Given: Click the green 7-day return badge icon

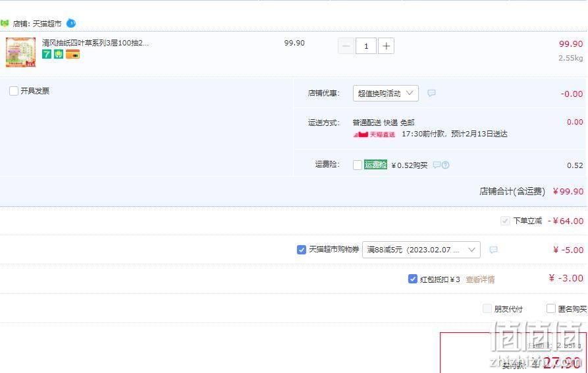Looking at the screenshot, I should tap(47, 55).
